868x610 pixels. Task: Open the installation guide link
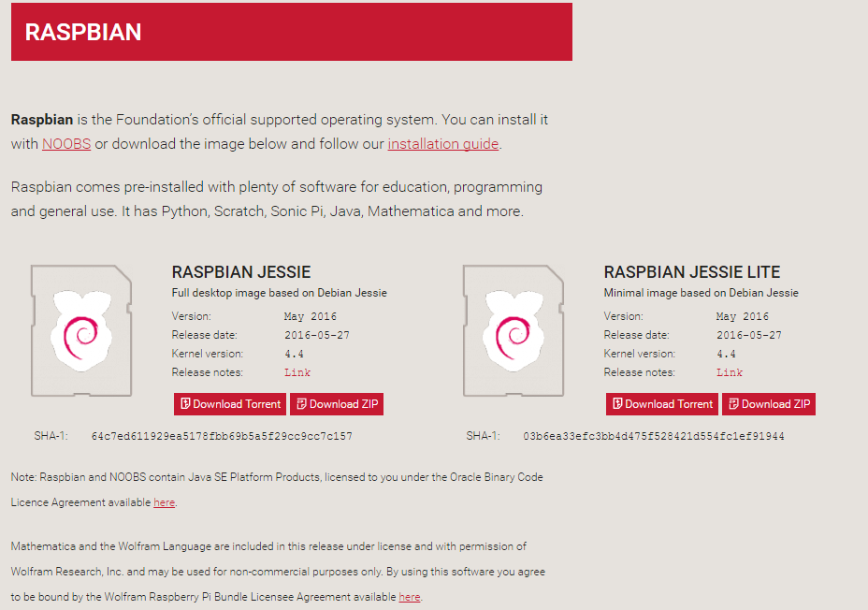(443, 144)
